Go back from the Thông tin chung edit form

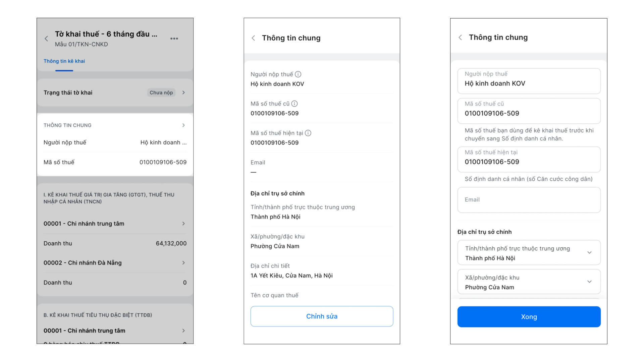461,37
